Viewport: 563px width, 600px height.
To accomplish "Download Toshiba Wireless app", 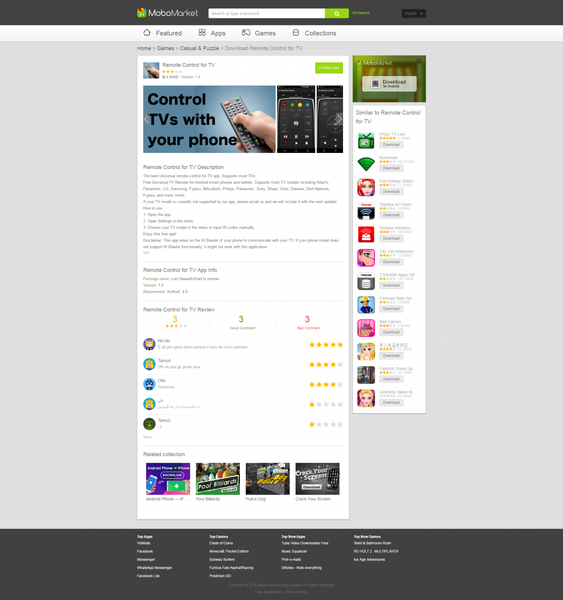I will (391, 238).
